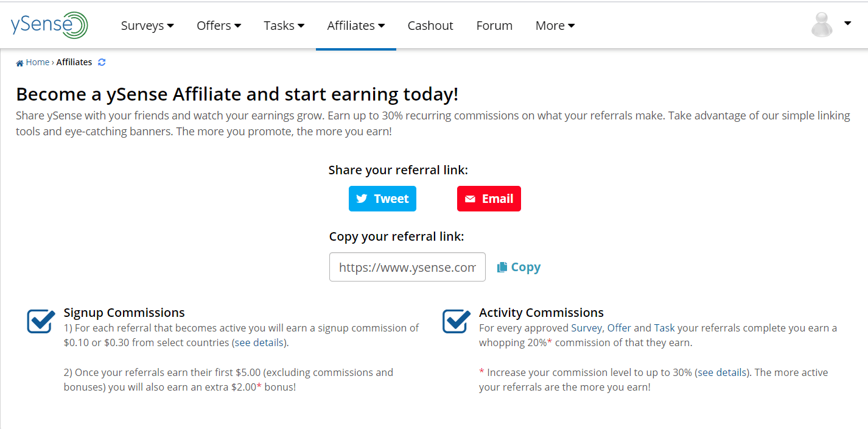Expand the More menu
The height and width of the screenshot is (429, 868).
tap(555, 26)
